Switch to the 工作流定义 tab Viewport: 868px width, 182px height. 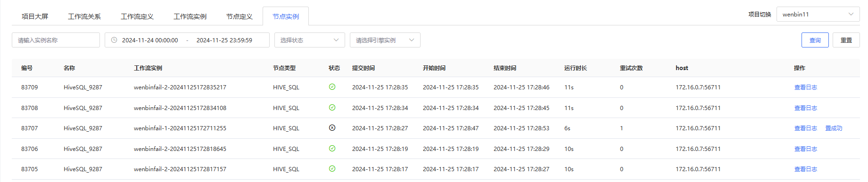137,16
